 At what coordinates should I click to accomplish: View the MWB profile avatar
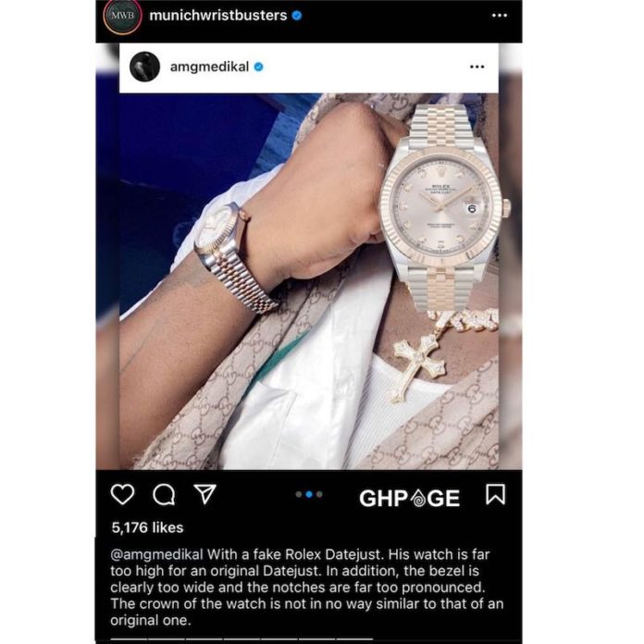click(x=122, y=16)
